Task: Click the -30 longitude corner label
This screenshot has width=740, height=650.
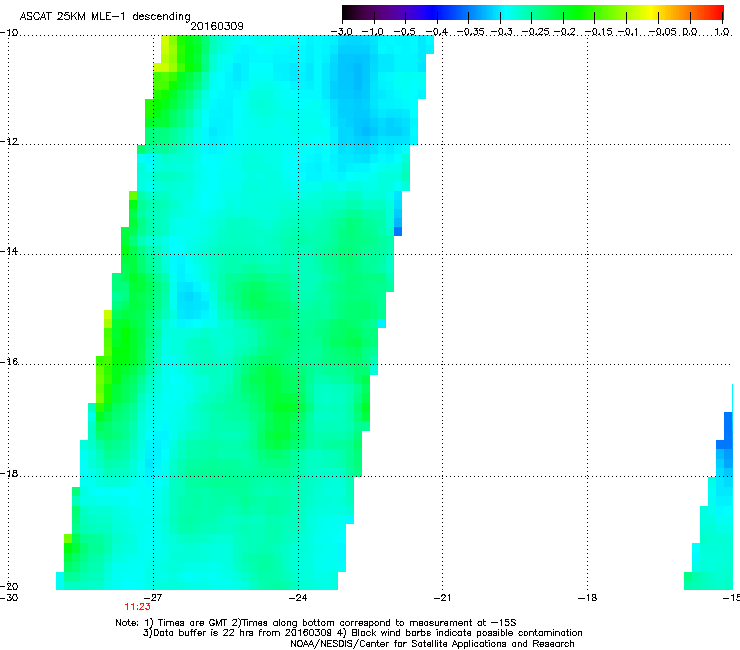Action: (x=9, y=598)
